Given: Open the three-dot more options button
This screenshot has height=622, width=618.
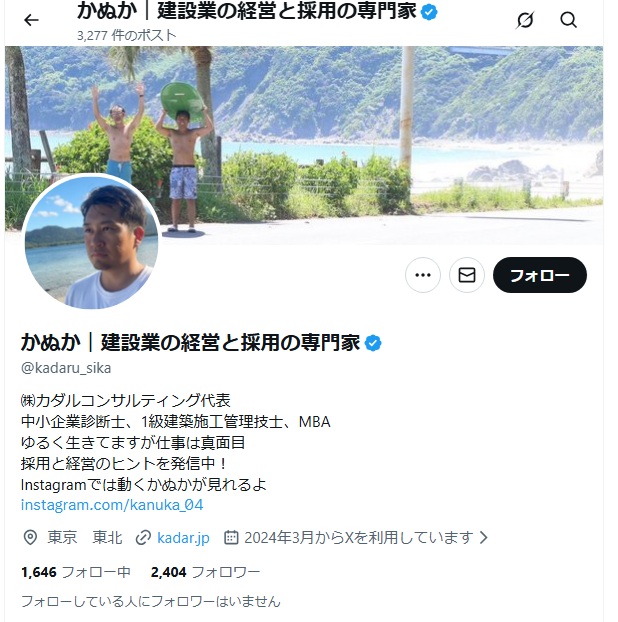Looking at the screenshot, I should point(423,275).
